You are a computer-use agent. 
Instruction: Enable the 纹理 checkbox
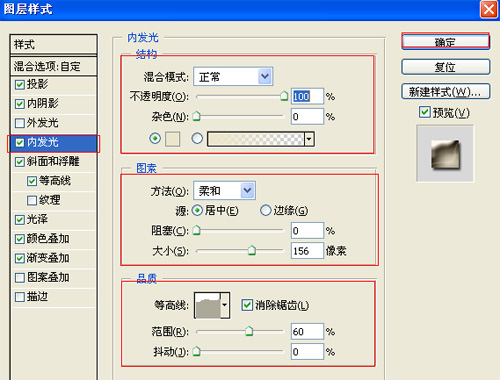(32, 200)
